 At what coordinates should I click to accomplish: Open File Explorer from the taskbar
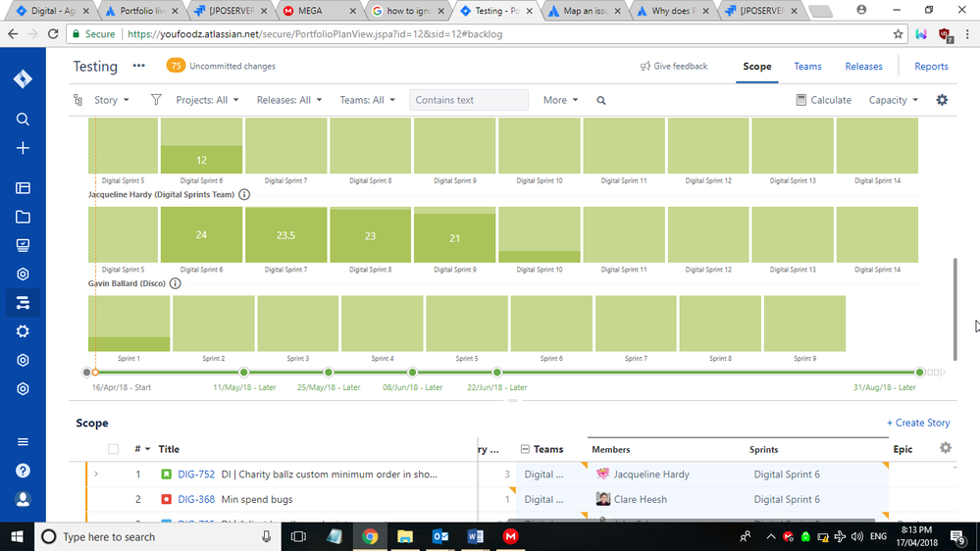point(405,536)
